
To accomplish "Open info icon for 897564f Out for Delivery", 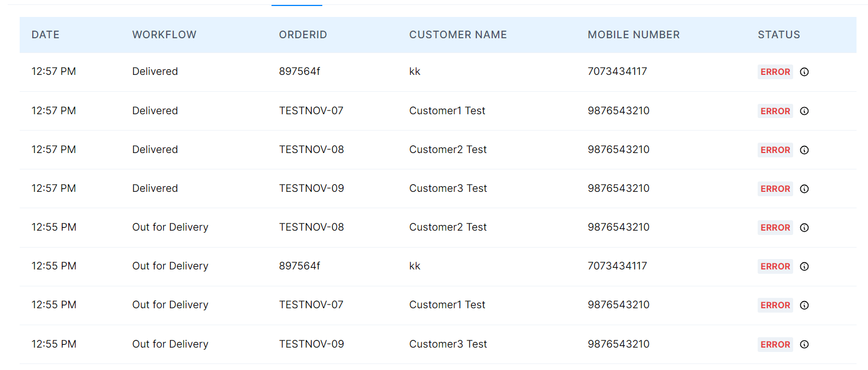I will [x=804, y=266].
